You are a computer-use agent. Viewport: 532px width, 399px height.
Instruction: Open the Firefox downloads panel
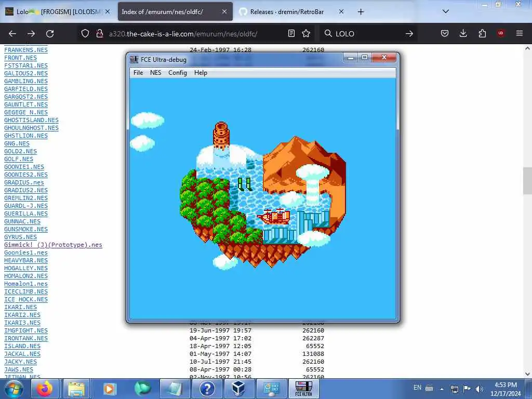[x=463, y=33]
